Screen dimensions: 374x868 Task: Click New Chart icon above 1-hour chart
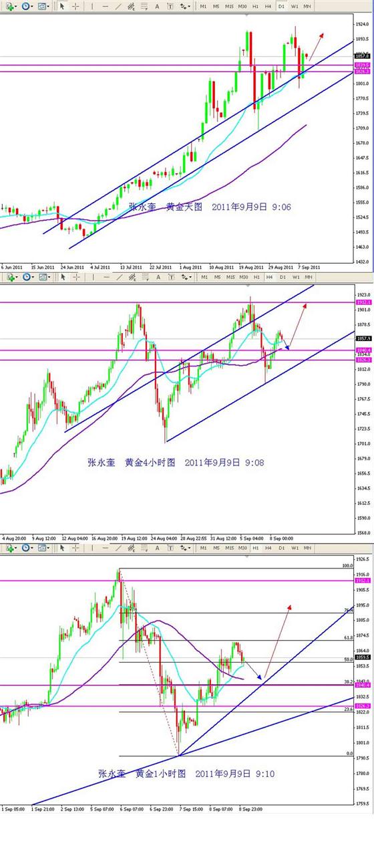coord(10,548)
